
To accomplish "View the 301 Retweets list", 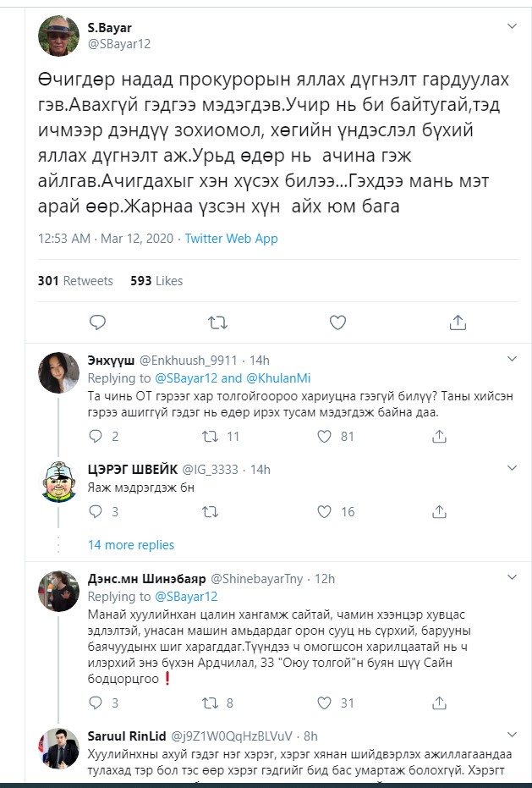I will [x=75, y=281].
